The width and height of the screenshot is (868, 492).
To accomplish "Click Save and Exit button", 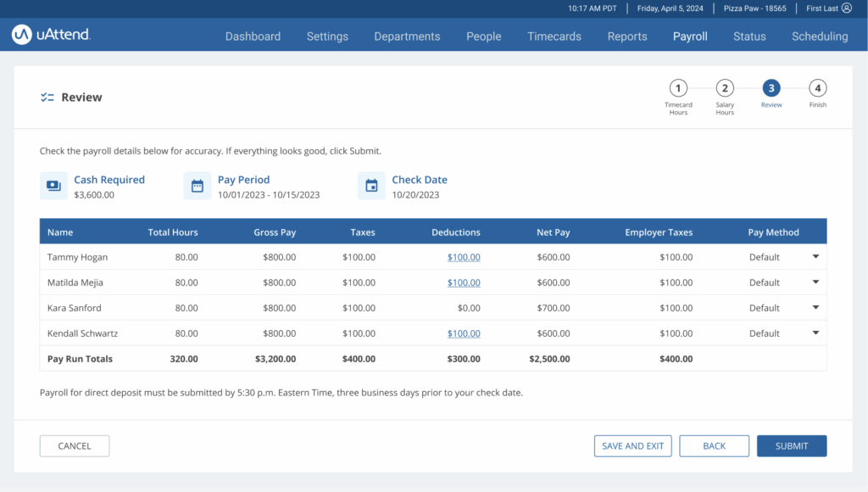I will (x=632, y=446).
